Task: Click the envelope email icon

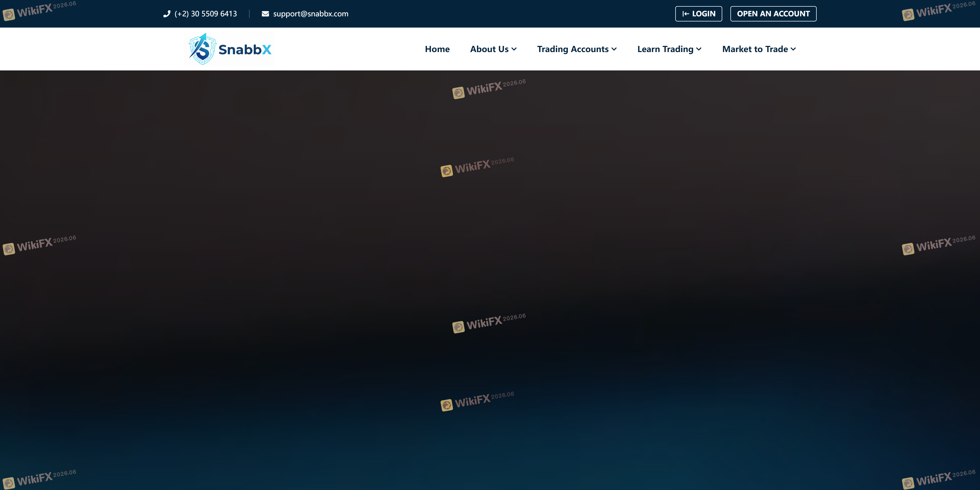Action: tap(265, 14)
